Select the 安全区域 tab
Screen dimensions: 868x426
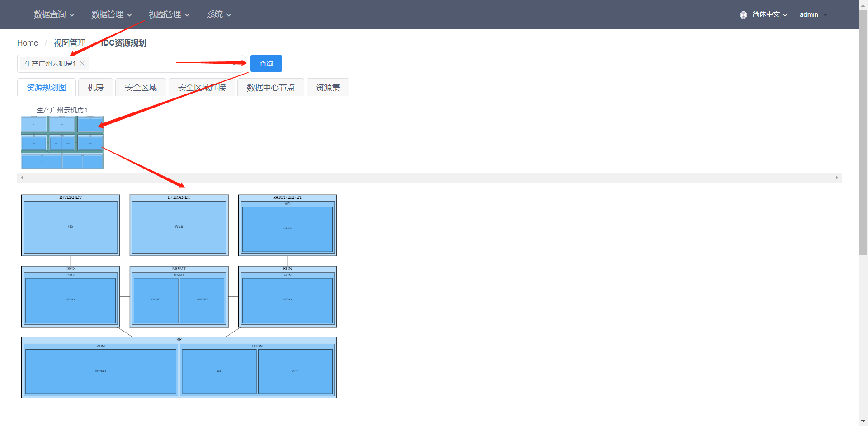pyautogui.click(x=141, y=87)
